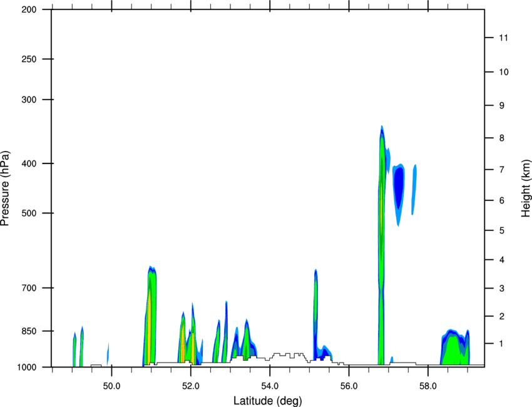Click the 300 pressure tick label
The width and height of the screenshot is (532, 407).
point(29,100)
